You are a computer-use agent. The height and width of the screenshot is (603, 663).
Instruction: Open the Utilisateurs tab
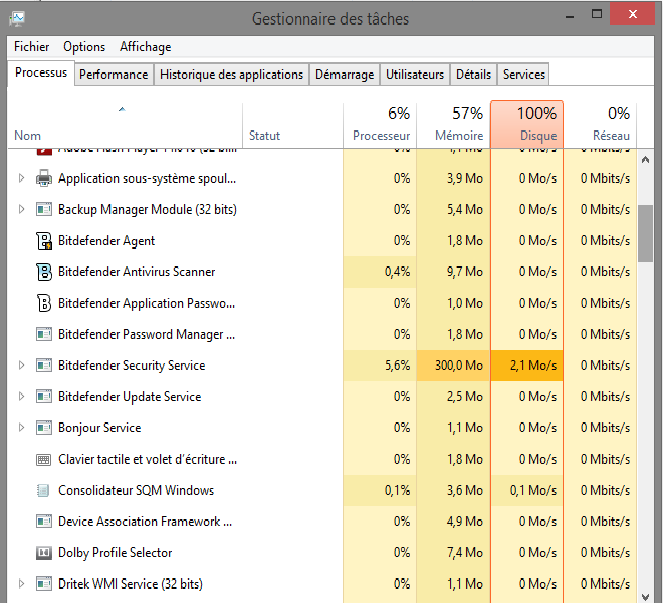tap(415, 74)
